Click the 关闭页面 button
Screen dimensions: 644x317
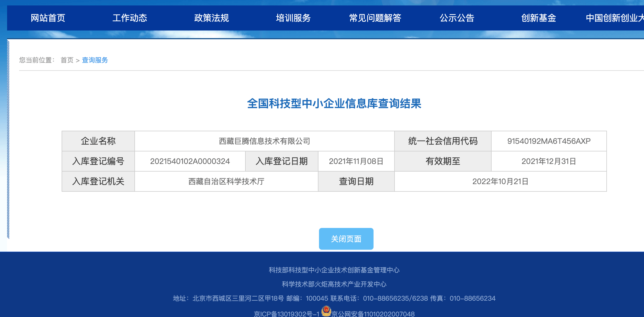coord(346,239)
